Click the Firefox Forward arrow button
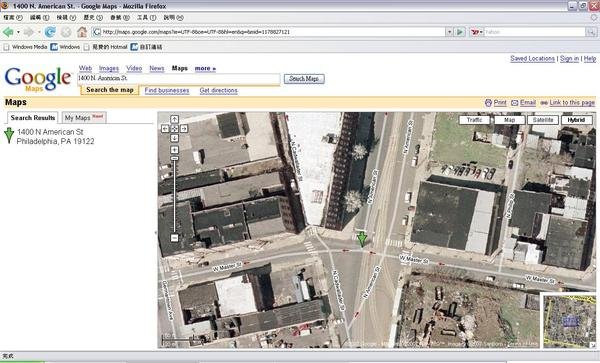The width and height of the screenshot is (600, 363). (x=29, y=32)
